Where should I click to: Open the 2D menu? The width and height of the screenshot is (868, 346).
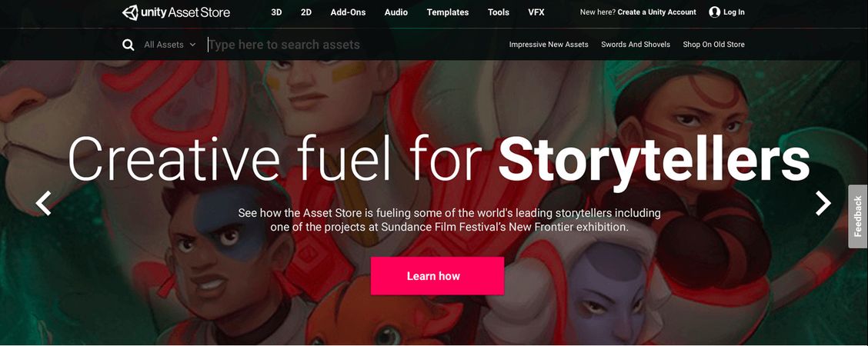(x=306, y=12)
